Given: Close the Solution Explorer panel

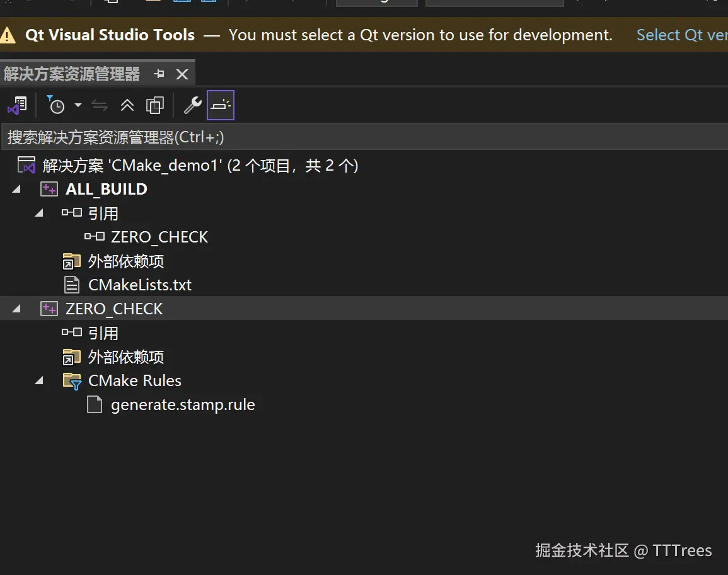Looking at the screenshot, I should [182, 74].
